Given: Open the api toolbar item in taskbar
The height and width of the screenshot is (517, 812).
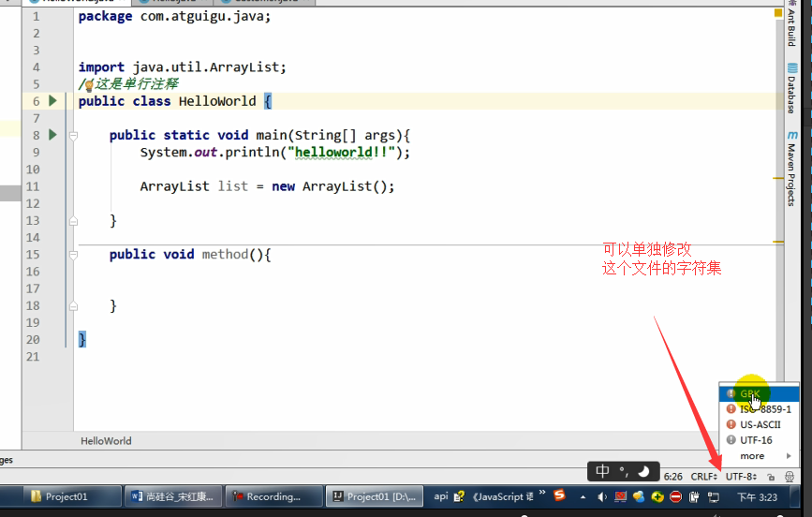Looking at the screenshot, I should (441, 496).
